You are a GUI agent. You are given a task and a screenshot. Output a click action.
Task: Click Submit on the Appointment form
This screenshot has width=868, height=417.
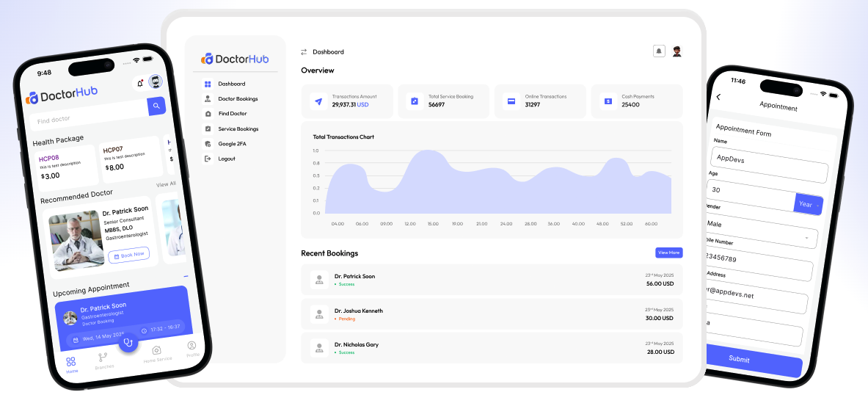click(754, 360)
